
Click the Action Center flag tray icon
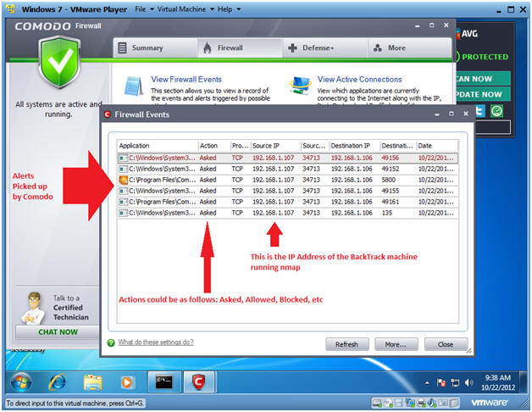point(441,383)
